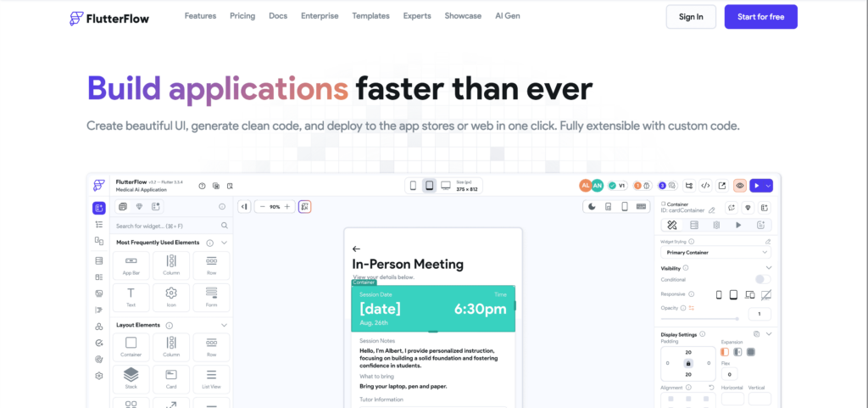Screen dimensions: 868x408
Task: Open the Firestore database sidebar icon
Action: point(99,260)
